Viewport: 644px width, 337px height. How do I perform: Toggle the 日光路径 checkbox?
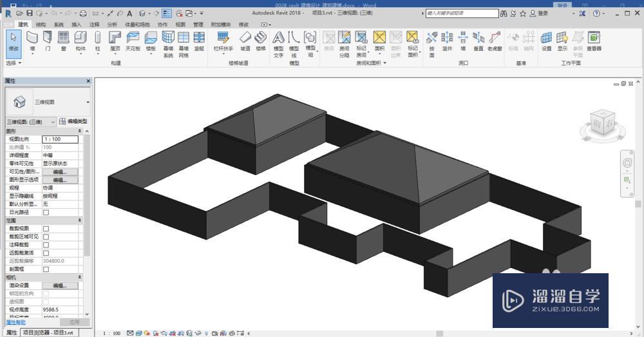pos(46,213)
